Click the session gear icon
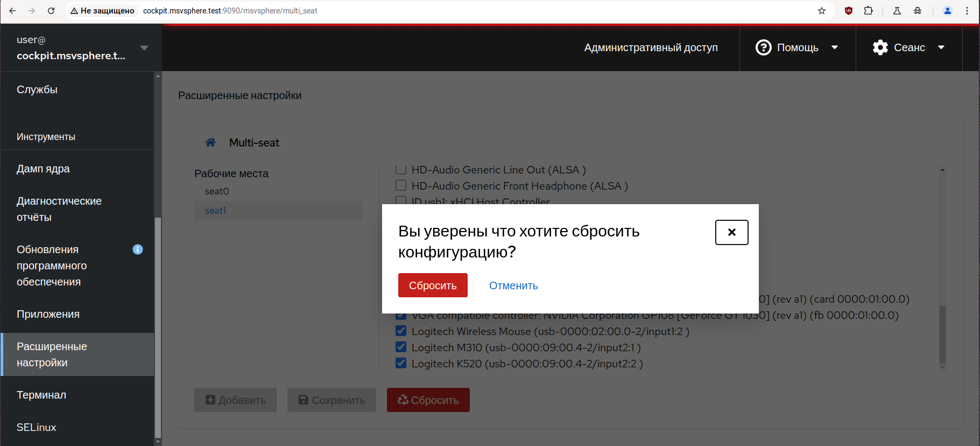 [880, 47]
